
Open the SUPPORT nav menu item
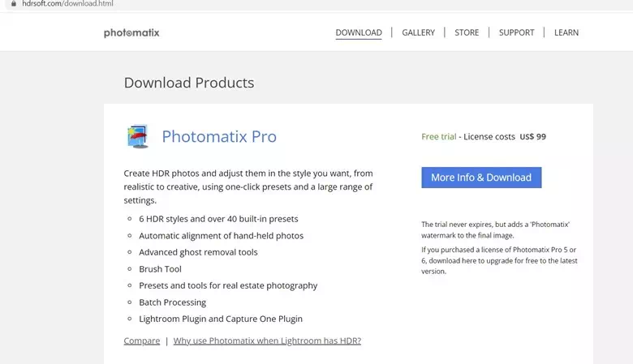click(x=516, y=32)
